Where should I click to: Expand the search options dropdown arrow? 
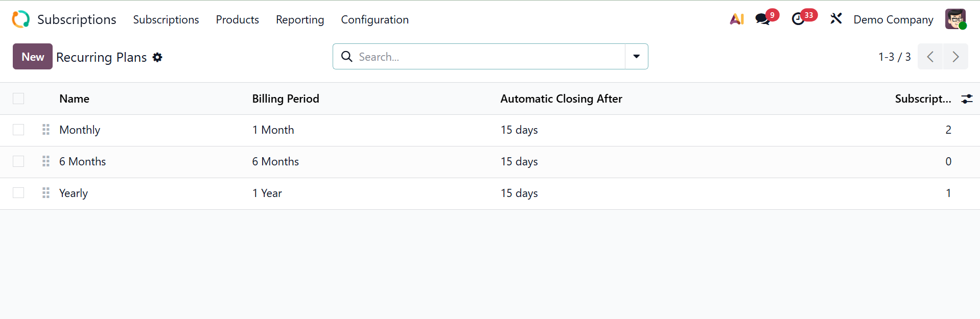point(636,57)
